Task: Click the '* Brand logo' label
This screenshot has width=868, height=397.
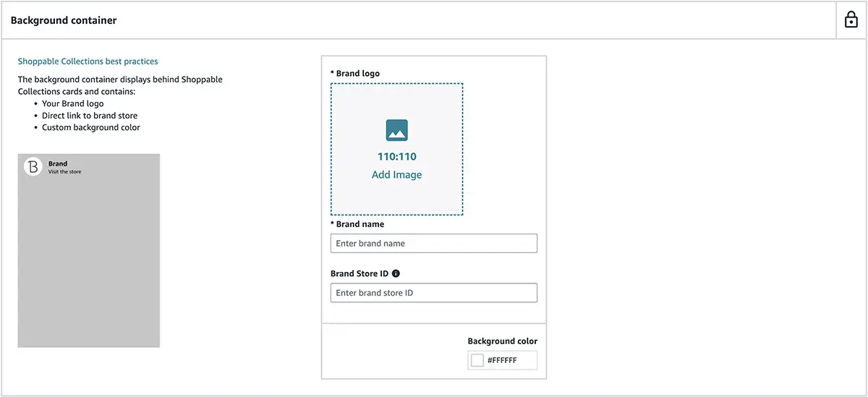Action: click(355, 74)
